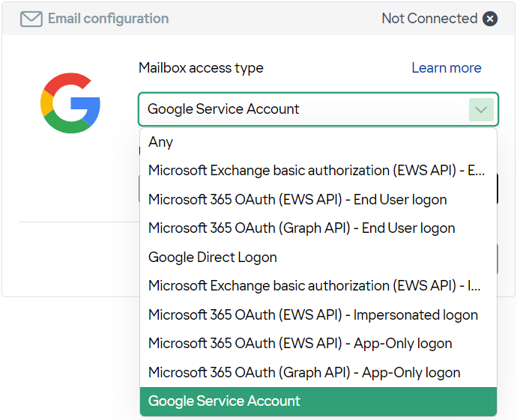
Task: Open the Learn more link
Action: (x=447, y=68)
